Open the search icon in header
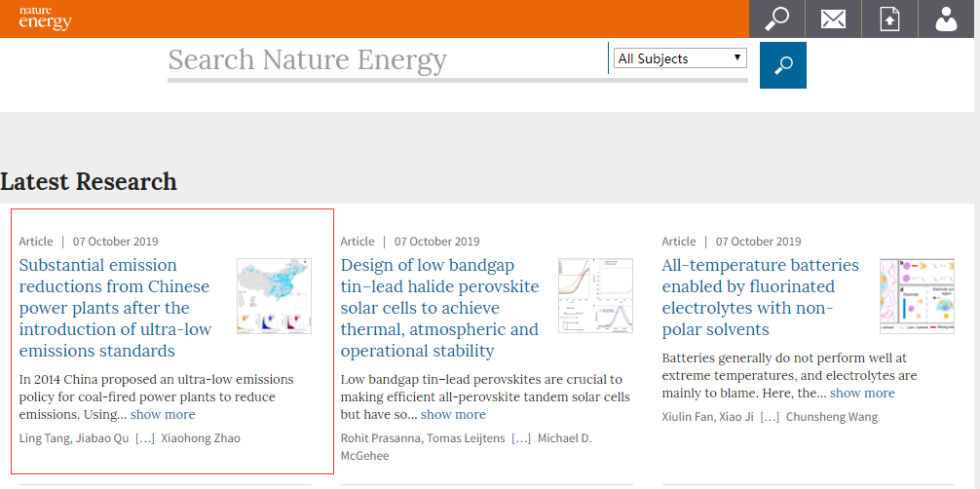Screen dimensions: 980x489 [776, 19]
